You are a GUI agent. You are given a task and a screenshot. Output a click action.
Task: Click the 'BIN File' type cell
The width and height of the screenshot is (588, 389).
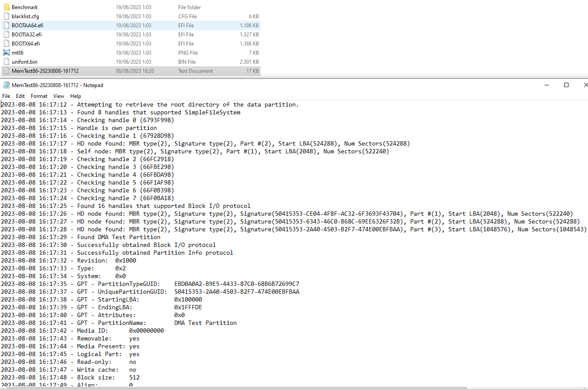(x=187, y=62)
